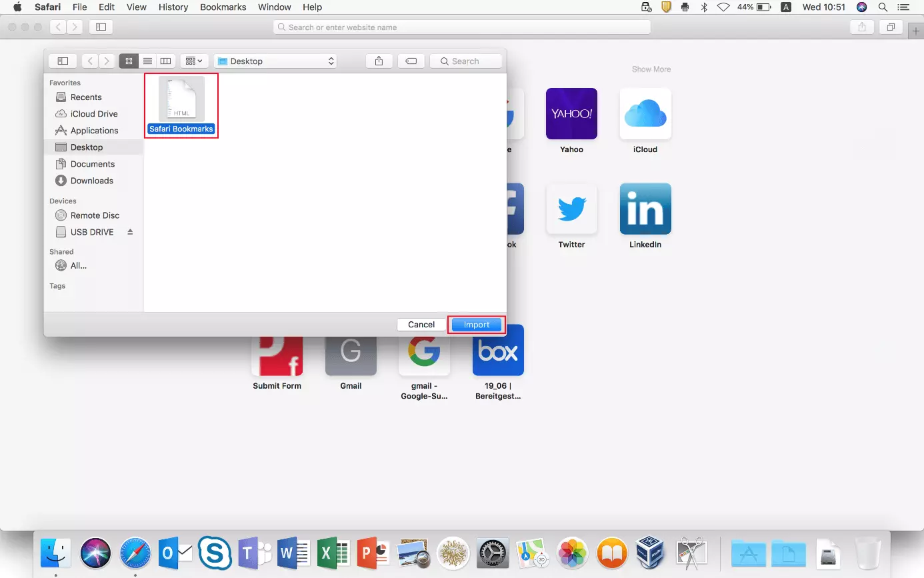Viewport: 924px width, 578px height.
Task: Click the Import button
Action: pos(477,325)
